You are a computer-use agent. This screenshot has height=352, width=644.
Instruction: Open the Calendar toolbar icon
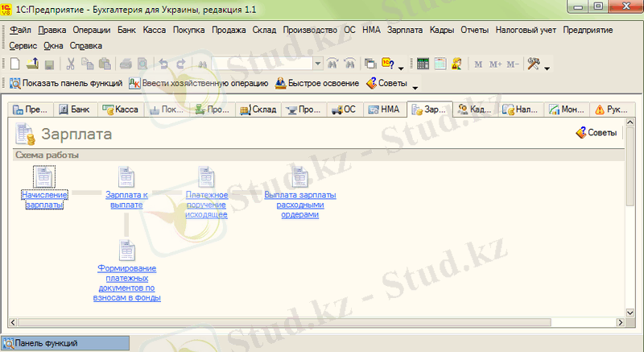pyautogui.click(x=440, y=64)
